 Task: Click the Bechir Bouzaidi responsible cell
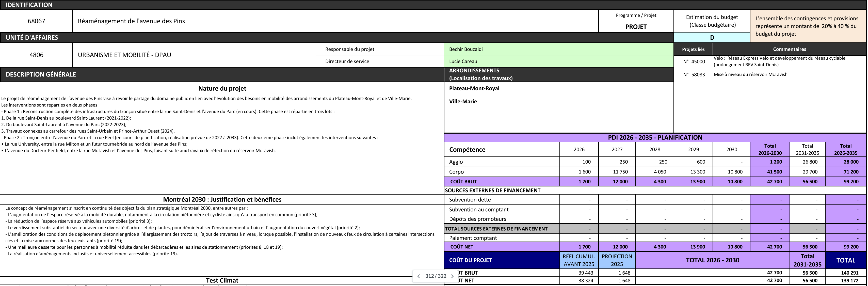coord(558,50)
